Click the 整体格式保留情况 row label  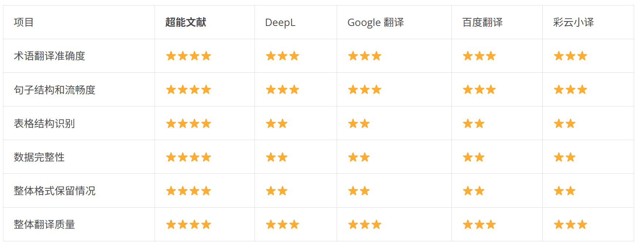[54, 191]
